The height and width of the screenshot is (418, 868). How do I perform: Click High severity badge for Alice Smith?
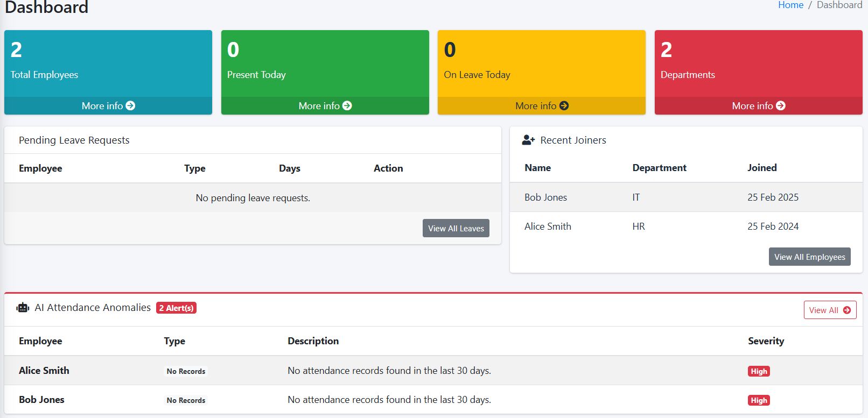pos(759,371)
